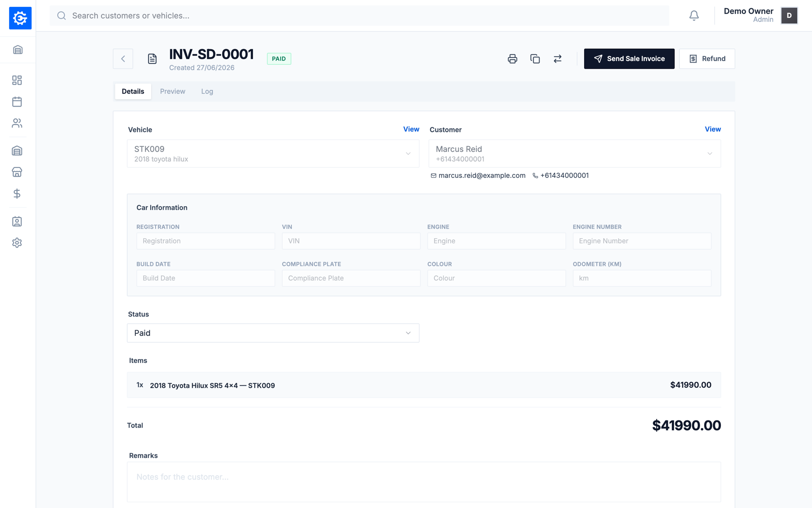The height and width of the screenshot is (508, 812).
Task: Click the Compliance Plate input field
Action: pos(351,278)
